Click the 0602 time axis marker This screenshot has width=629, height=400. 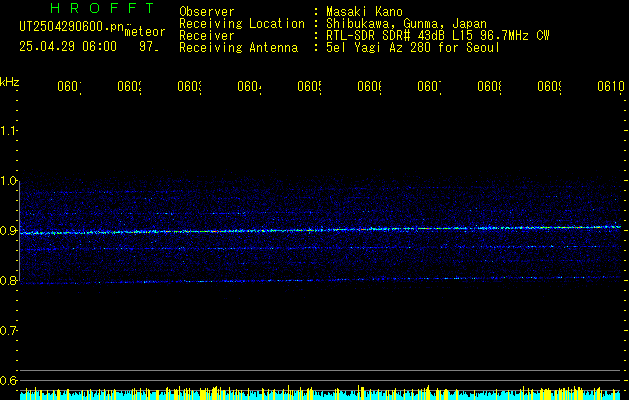[130, 87]
